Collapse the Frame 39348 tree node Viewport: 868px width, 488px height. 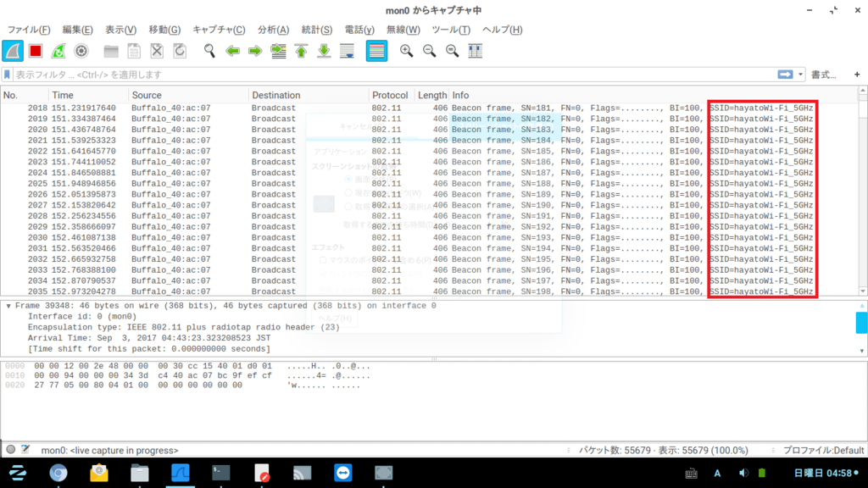(8, 306)
